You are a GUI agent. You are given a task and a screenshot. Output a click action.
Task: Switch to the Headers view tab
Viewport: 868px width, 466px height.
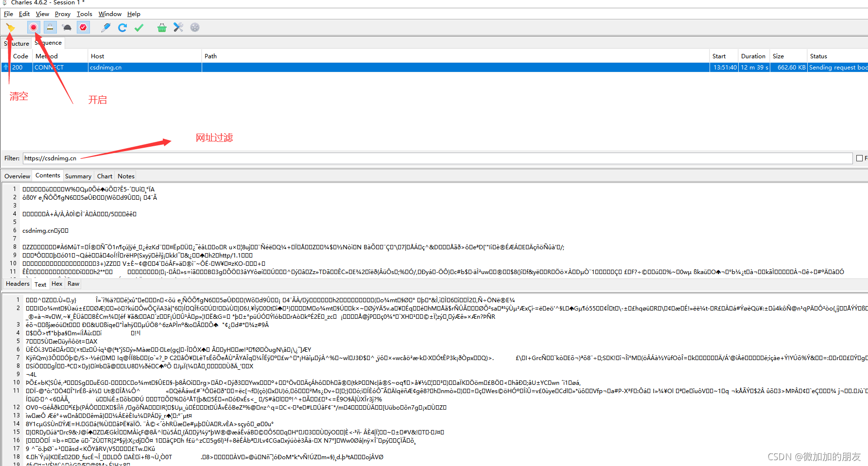coord(17,284)
